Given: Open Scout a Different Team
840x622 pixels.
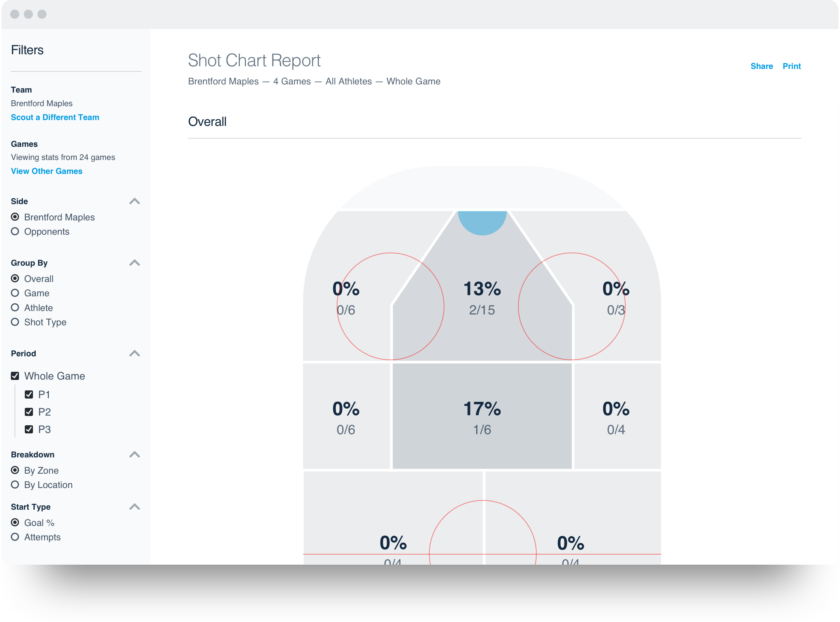Looking at the screenshot, I should [x=55, y=117].
